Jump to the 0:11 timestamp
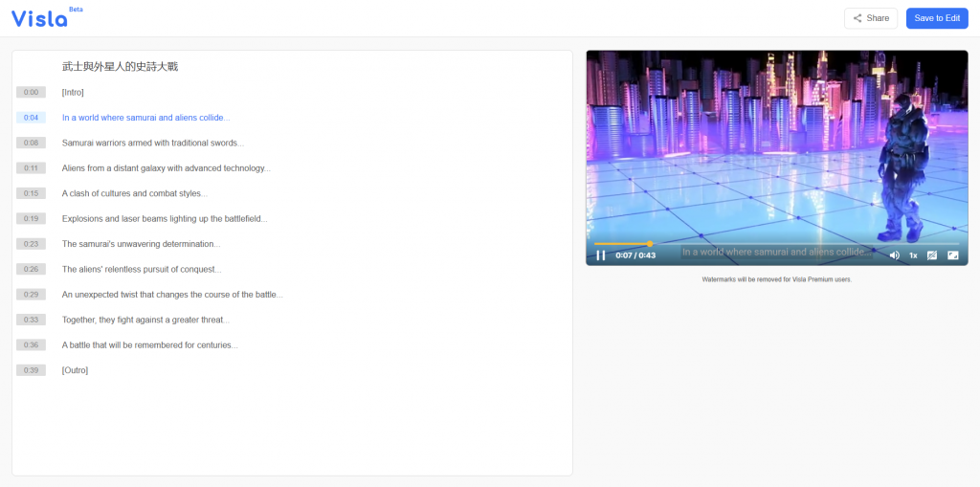This screenshot has height=487, width=980. (32, 168)
